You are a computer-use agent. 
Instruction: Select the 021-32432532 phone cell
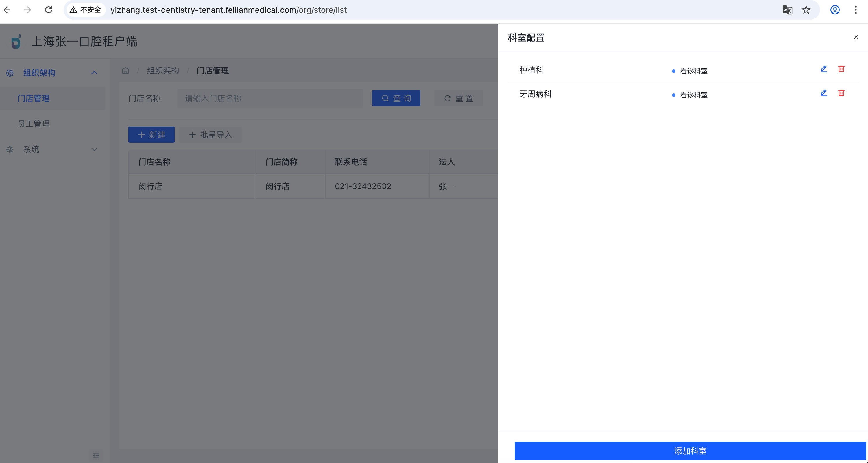coord(377,186)
